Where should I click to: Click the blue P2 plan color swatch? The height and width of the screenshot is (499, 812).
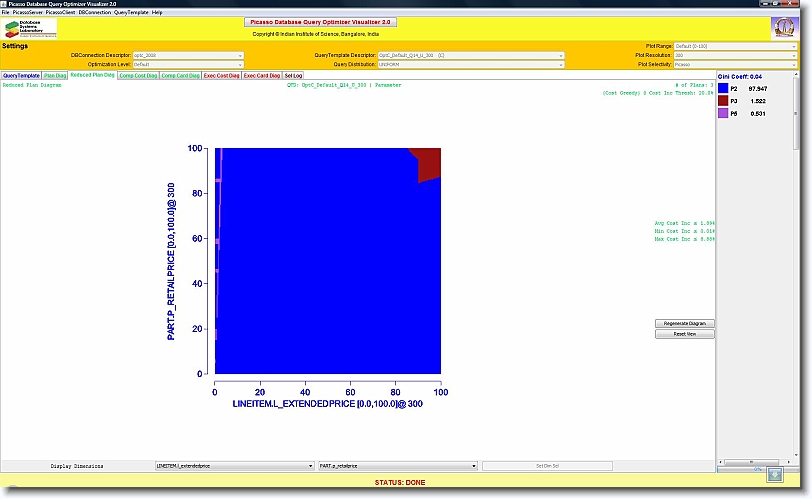[x=723, y=89]
